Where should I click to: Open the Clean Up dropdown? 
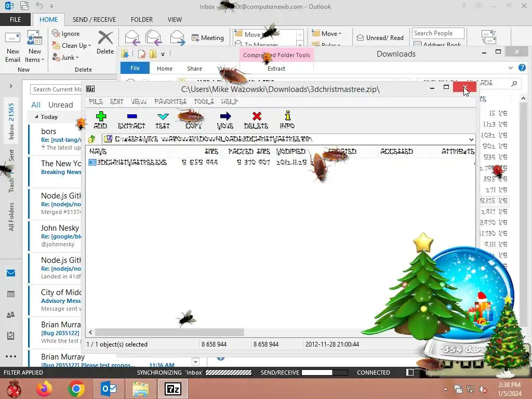click(72, 46)
